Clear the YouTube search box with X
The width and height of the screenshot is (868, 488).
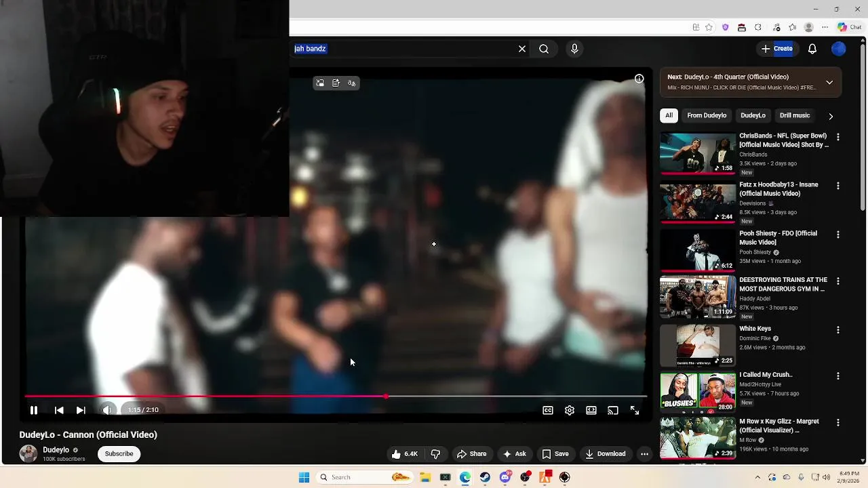[x=522, y=49]
